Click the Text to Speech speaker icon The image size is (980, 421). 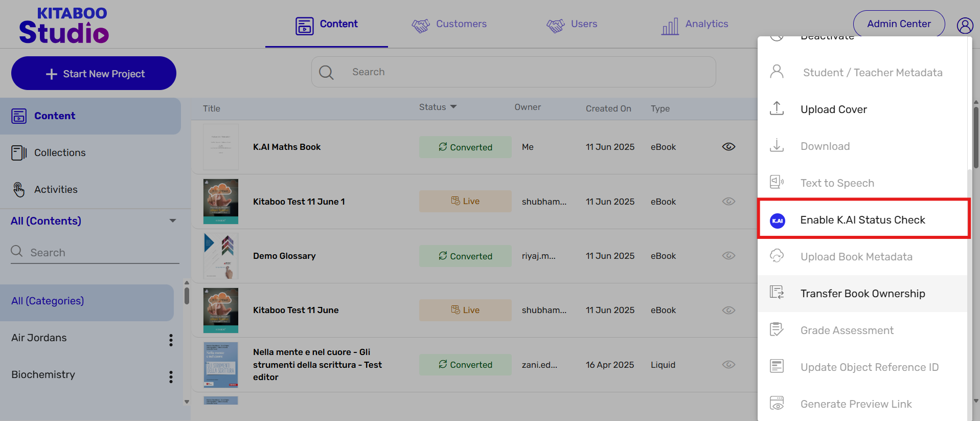[x=777, y=182]
